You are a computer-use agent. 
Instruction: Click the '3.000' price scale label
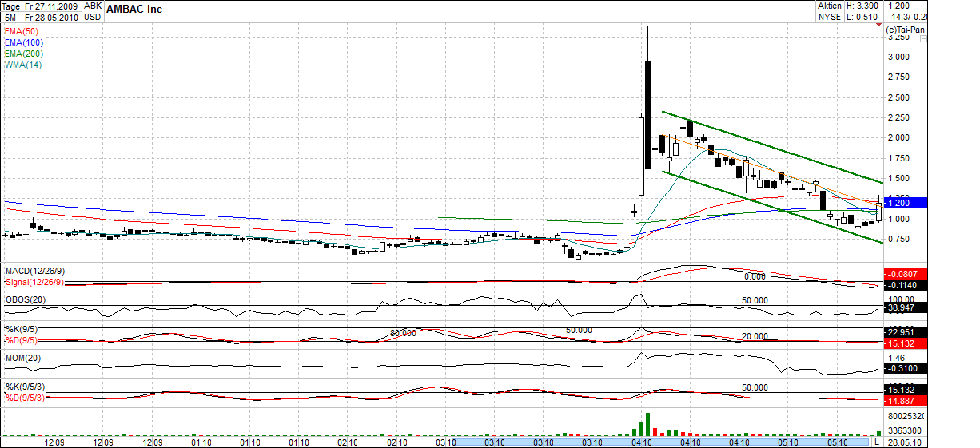(x=899, y=57)
